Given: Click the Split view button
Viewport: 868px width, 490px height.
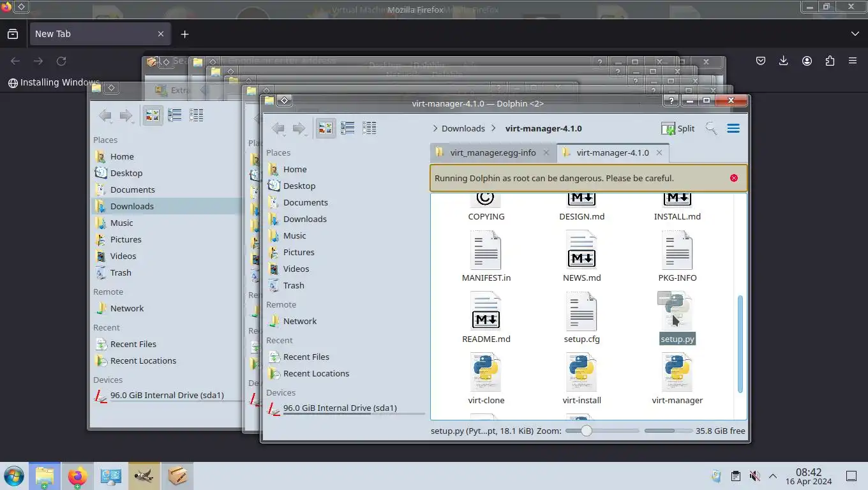Looking at the screenshot, I should [x=678, y=128].
